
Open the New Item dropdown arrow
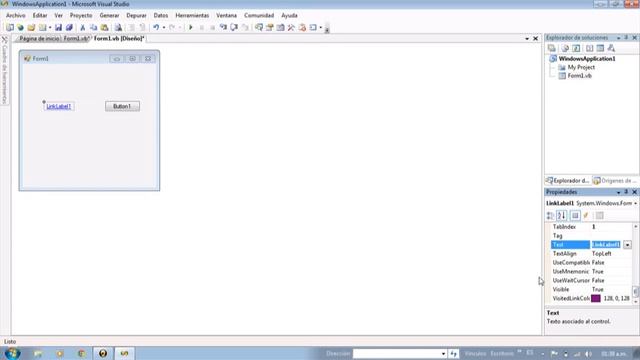50,27
